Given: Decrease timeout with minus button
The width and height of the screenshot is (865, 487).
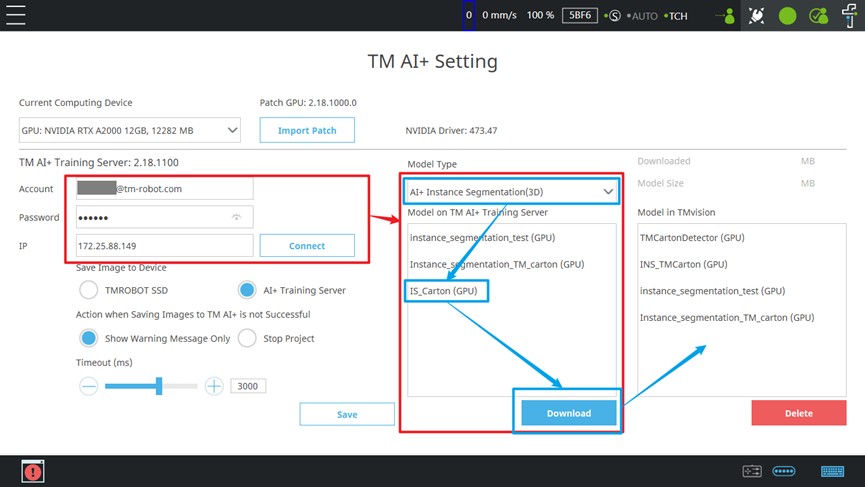Looking at the screenshot, I should (x=88, y=386).
